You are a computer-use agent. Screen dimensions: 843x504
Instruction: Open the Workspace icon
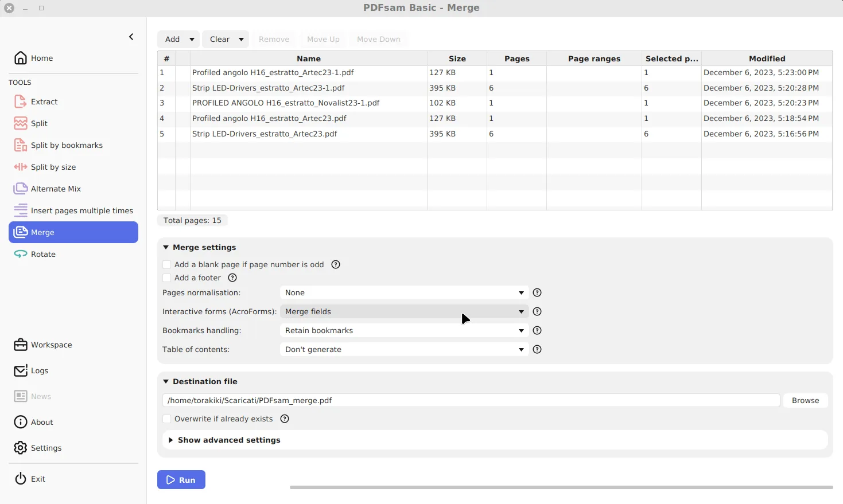click(x=21, y=345)
